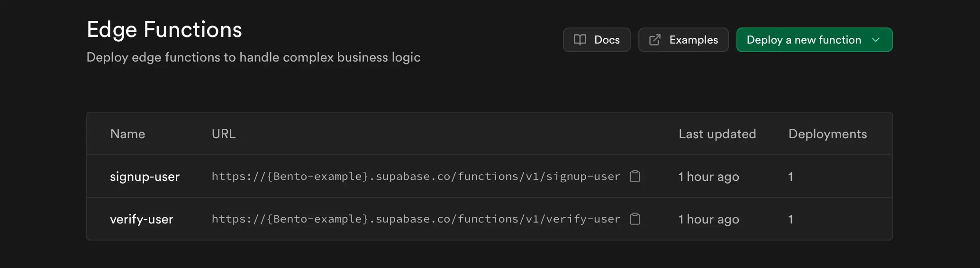Click the Name column header
The width and height of the screenshot is (980, 268).
127,134
